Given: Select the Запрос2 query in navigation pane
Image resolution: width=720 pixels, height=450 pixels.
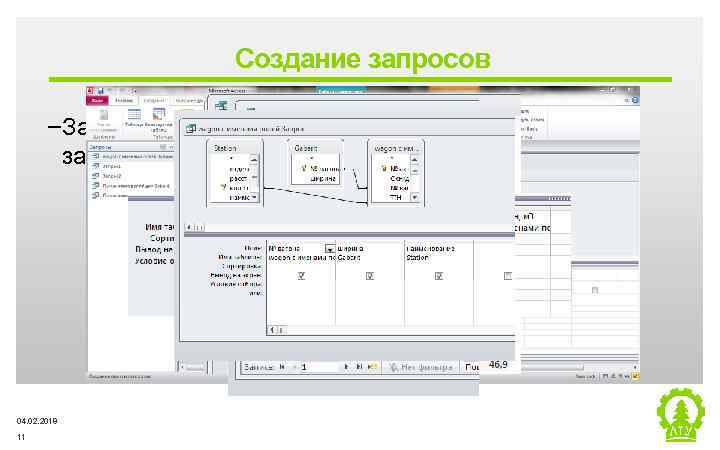Looking at the screenshot, I should (107, 176).
